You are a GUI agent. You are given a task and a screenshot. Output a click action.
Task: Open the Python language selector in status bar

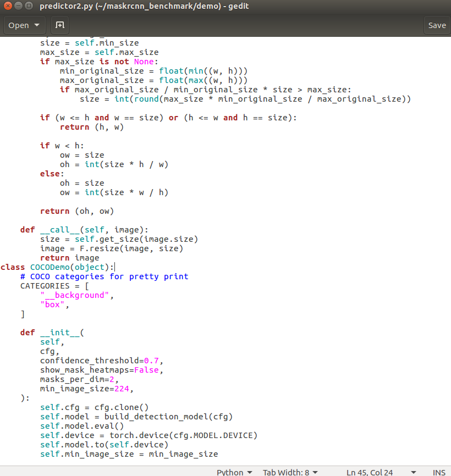coord(234,472)
